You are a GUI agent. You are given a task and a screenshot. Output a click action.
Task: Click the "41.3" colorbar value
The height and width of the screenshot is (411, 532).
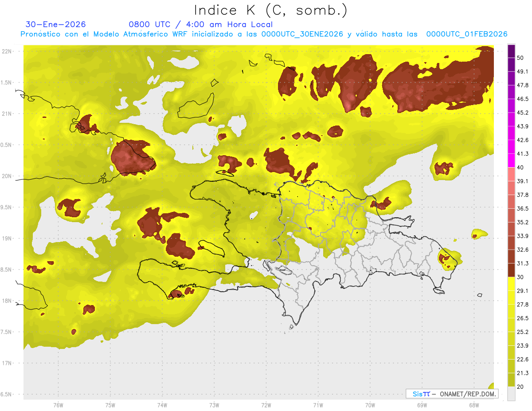pyautogui.click(x=522, y=154)
